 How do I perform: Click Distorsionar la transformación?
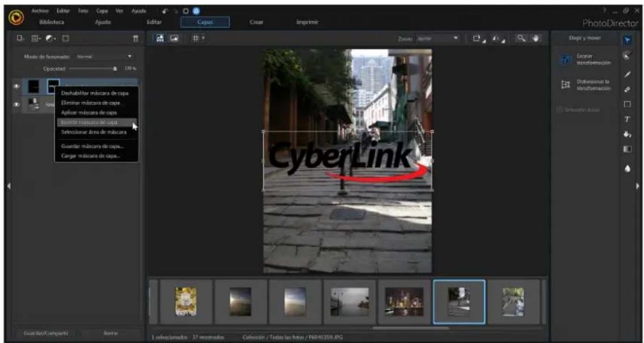tap(586, 85)
